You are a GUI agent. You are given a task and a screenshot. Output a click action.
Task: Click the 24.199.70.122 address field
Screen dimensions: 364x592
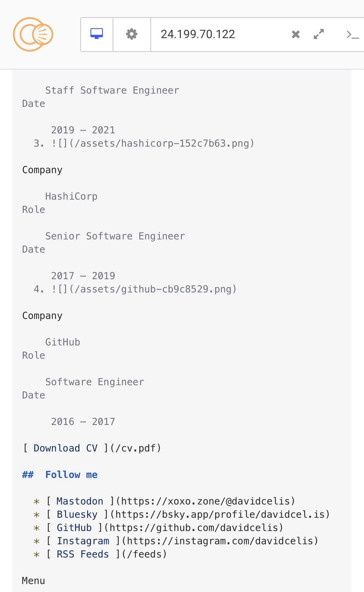[x=198, y=35]
